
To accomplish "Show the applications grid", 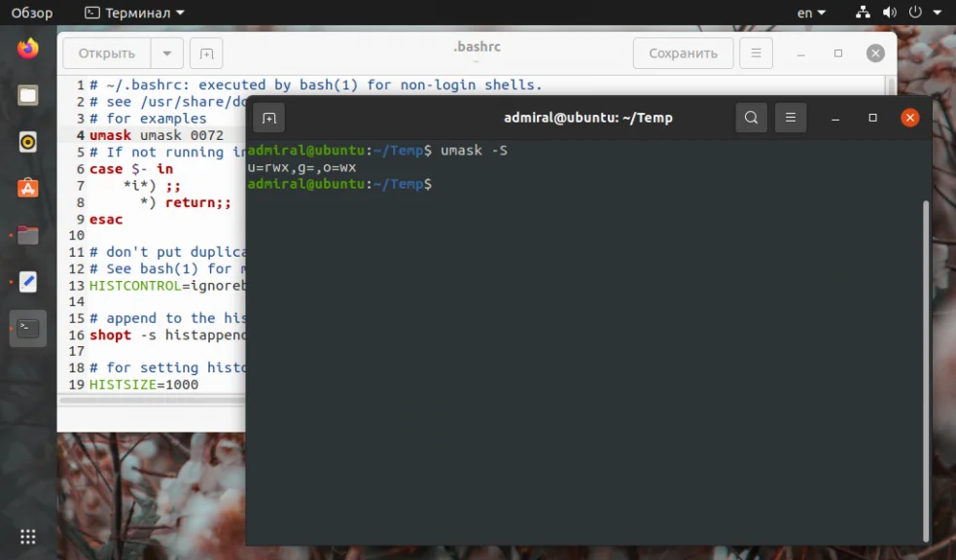I will (27, 537).
